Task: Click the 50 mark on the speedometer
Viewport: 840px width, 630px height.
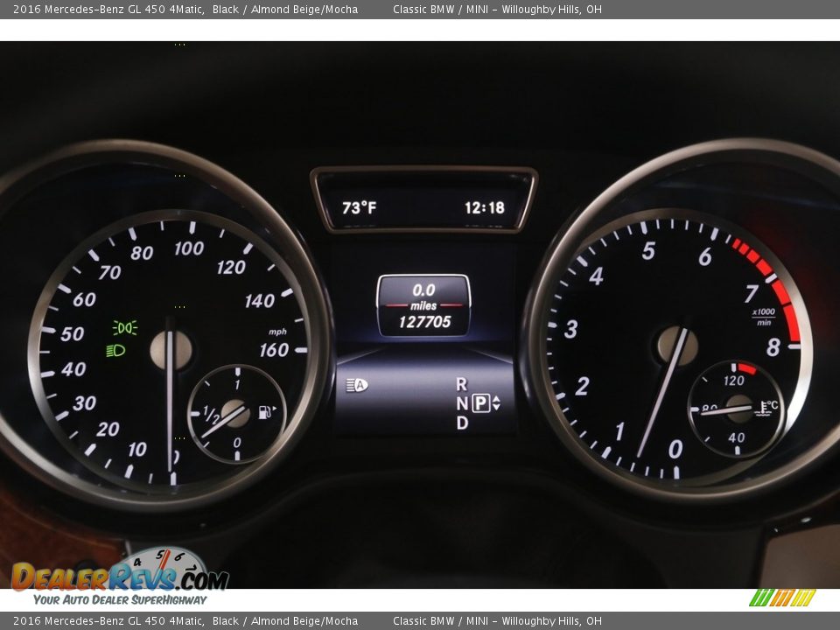Action: pyautogui.click(x=72, y=334)
